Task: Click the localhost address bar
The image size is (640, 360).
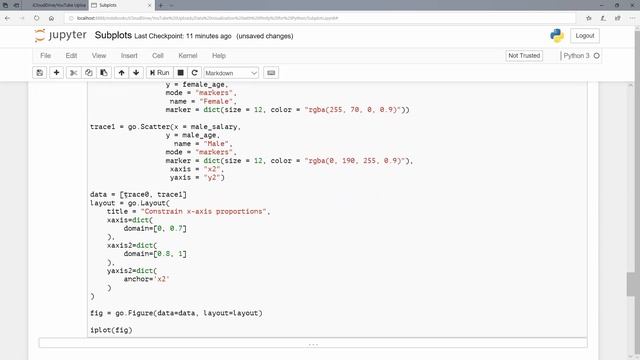Action: 320,18
